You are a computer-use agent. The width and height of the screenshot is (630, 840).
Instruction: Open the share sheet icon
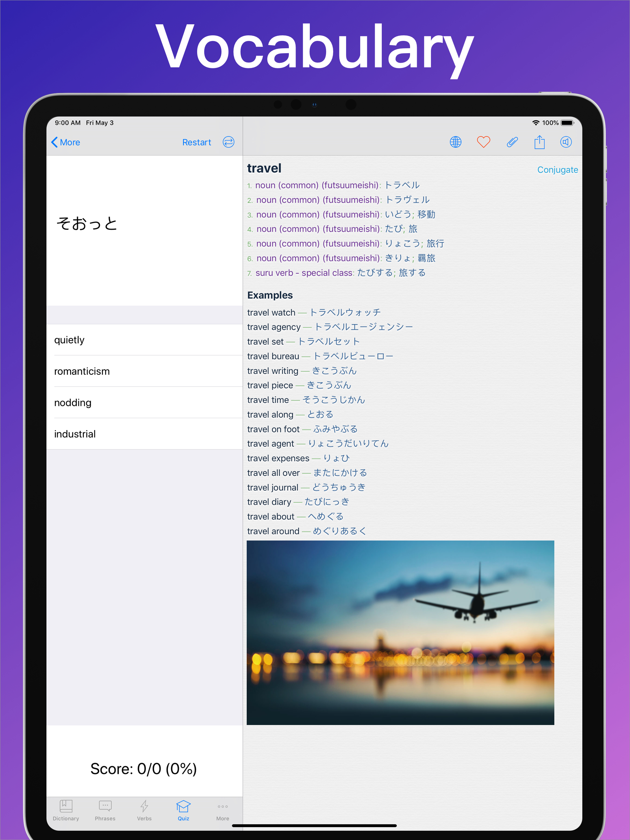coord(539,142)
